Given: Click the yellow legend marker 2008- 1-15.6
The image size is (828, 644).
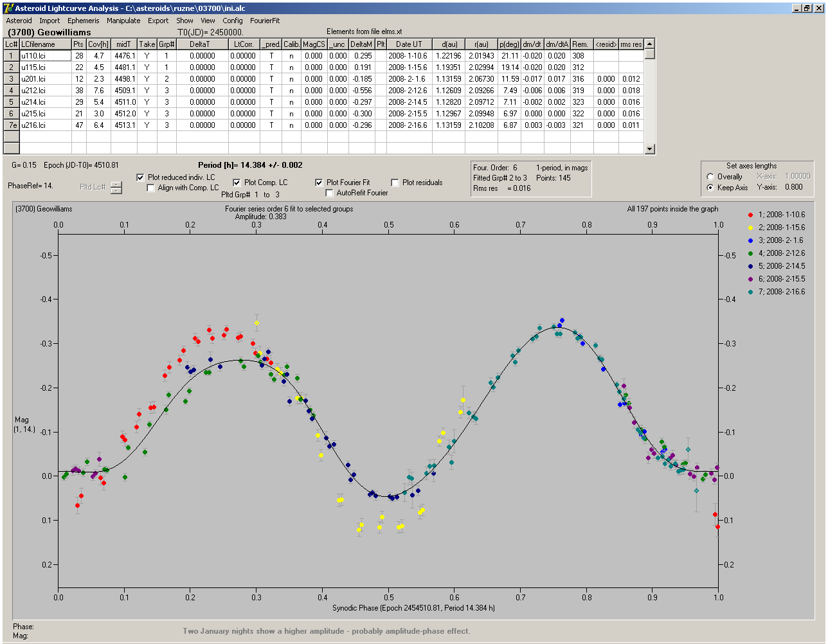Looking at the screenshot, I should click(751, 228).
